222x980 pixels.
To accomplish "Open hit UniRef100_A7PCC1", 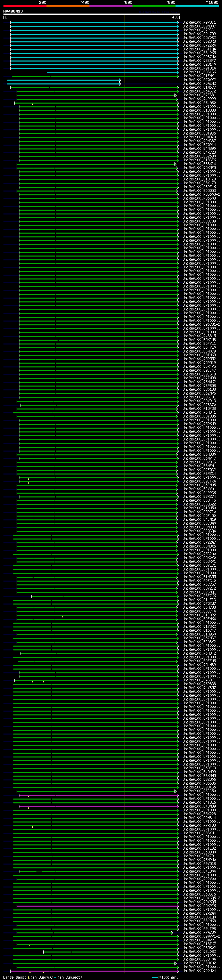I will [199, 30].
